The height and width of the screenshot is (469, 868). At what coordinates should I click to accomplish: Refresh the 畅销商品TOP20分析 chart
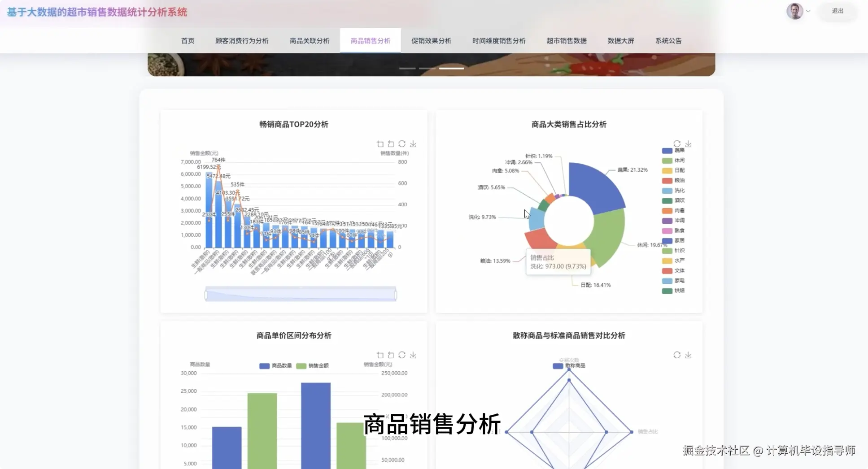pos(402,144)
